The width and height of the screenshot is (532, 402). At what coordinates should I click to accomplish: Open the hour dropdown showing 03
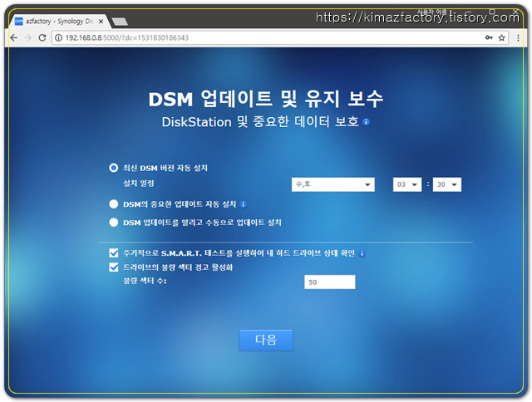click(x=407, y=184)
